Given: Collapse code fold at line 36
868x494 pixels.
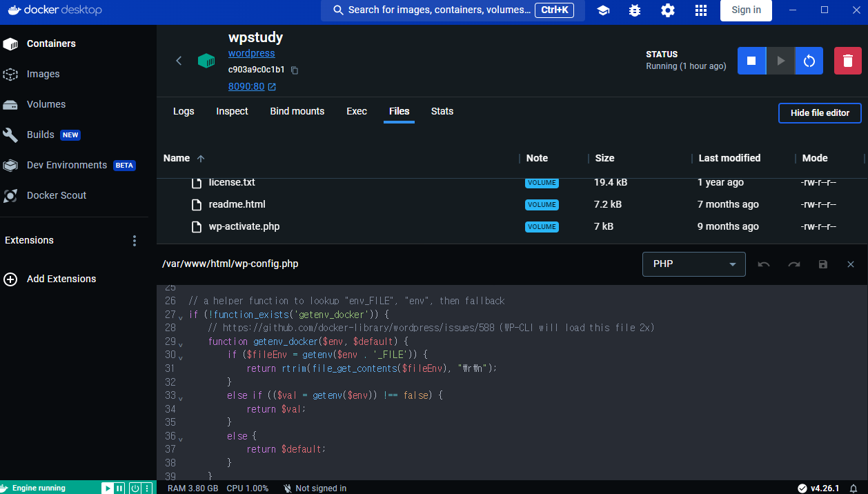Looking at the screenshot, I should (x=181, y=439).
